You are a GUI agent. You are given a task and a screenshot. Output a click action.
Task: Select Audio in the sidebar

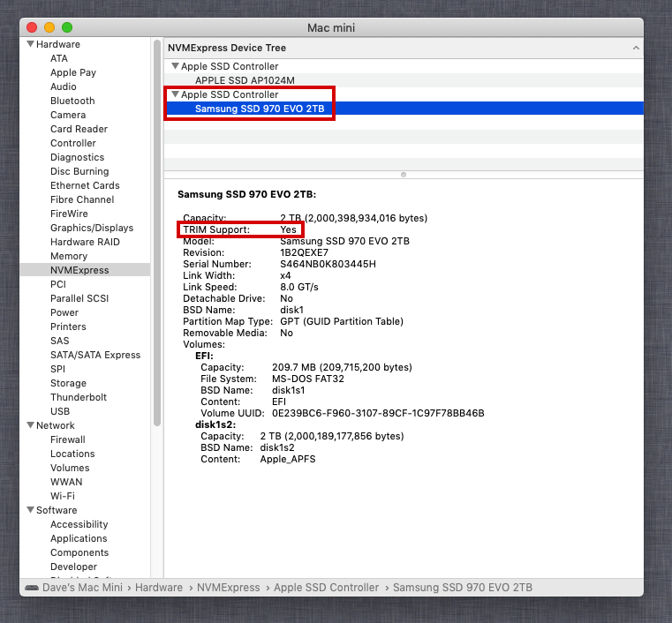click(x=63, y=86)
